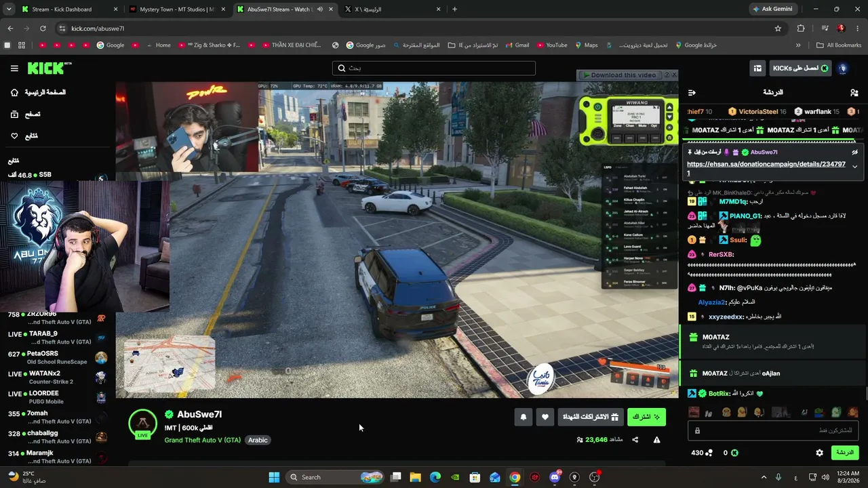This screenshot has width=868, height=488.
Task: Click the Get KICKs button
Action: coord(800,68)
